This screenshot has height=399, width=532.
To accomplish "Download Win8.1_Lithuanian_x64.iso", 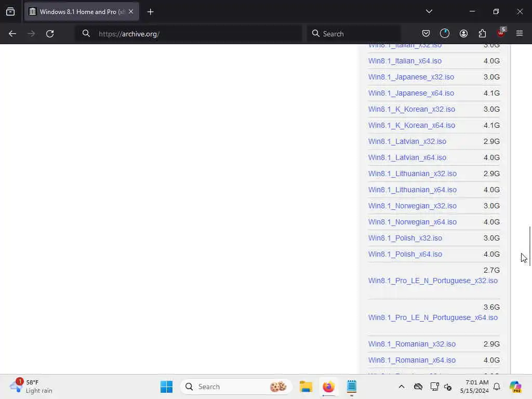I will 412,190.
